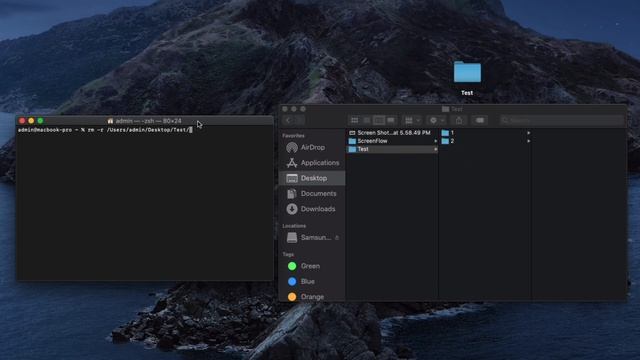Go forward in Finder window

299,120
